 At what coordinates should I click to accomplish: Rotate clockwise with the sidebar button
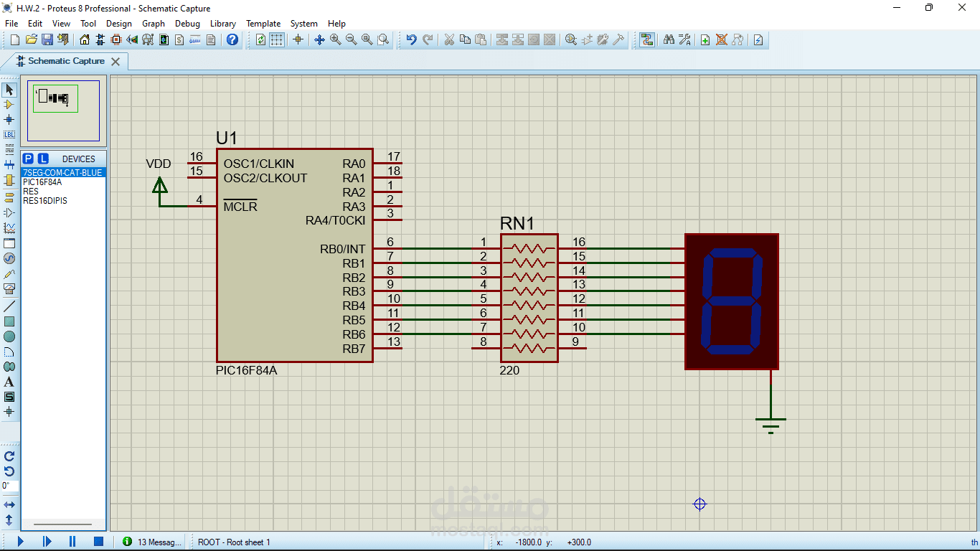click(x=9, y=456)
